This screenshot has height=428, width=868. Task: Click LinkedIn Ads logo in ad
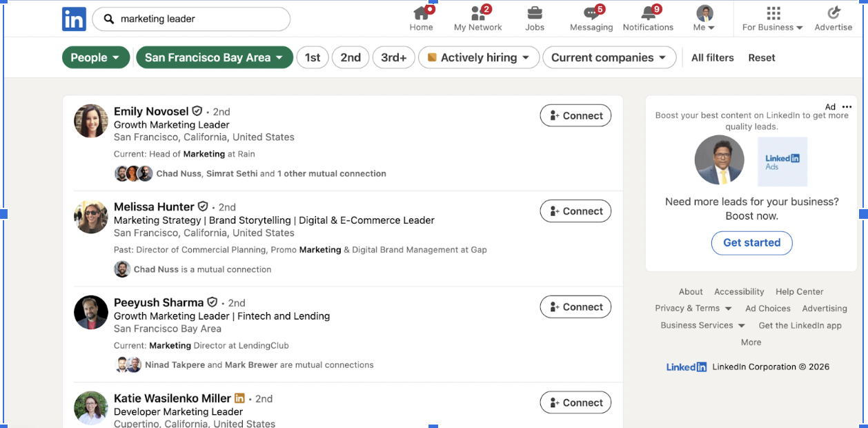coord(782,162)
